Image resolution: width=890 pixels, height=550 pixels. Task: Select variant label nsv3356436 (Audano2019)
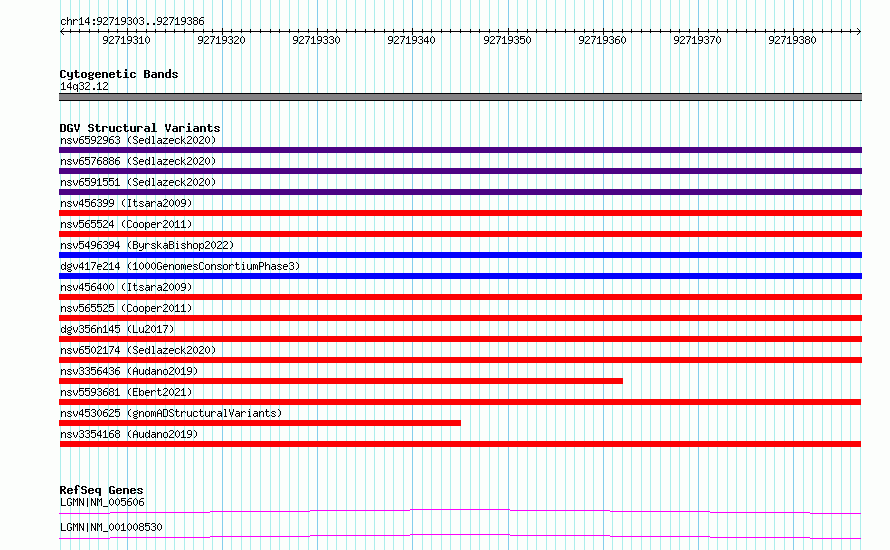129,371
